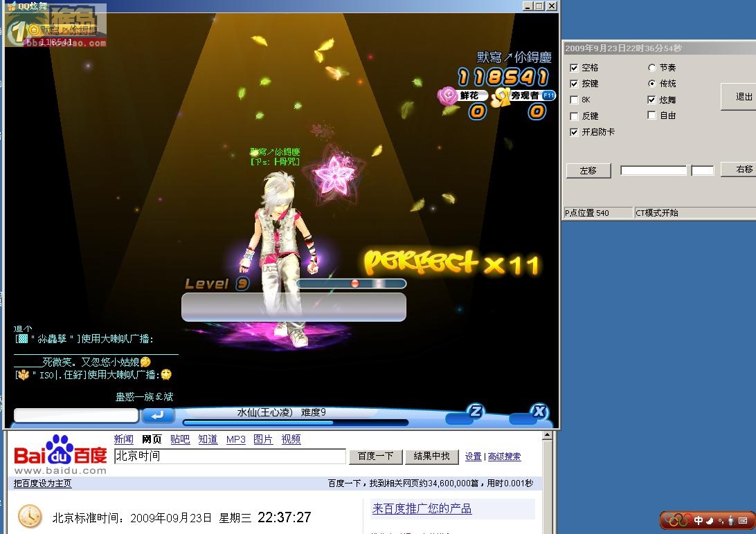Click chat message 蛊惑一族£斌
The width and height of the screenshot is (756, 534).
(x=144, y=397)
